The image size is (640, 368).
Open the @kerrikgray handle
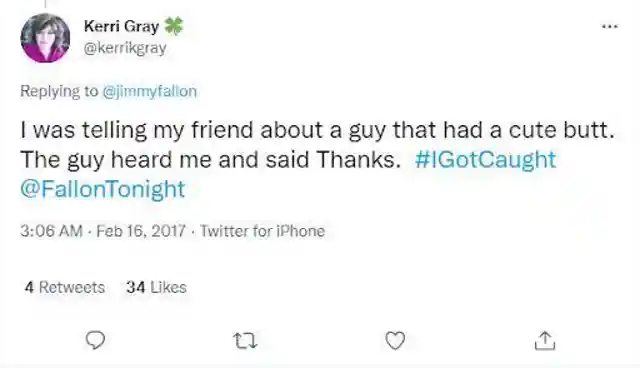coord(125,48)
